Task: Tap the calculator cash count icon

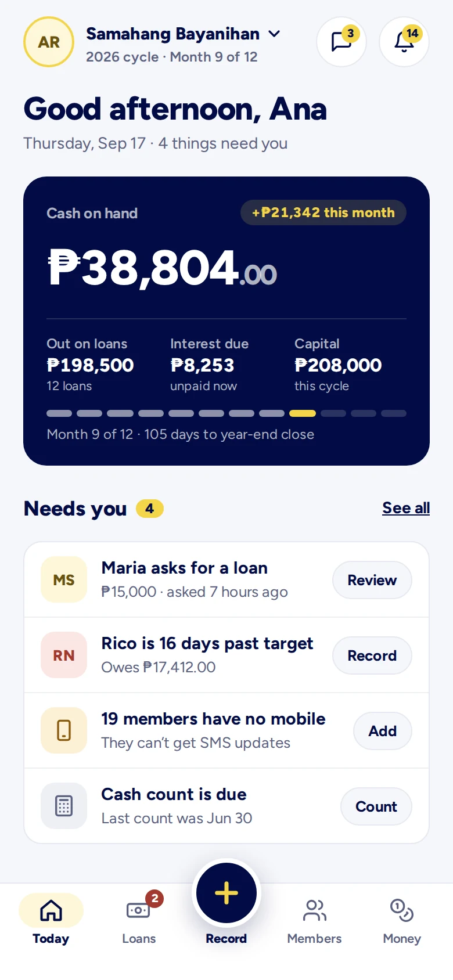Action: [x=64, y=806]
